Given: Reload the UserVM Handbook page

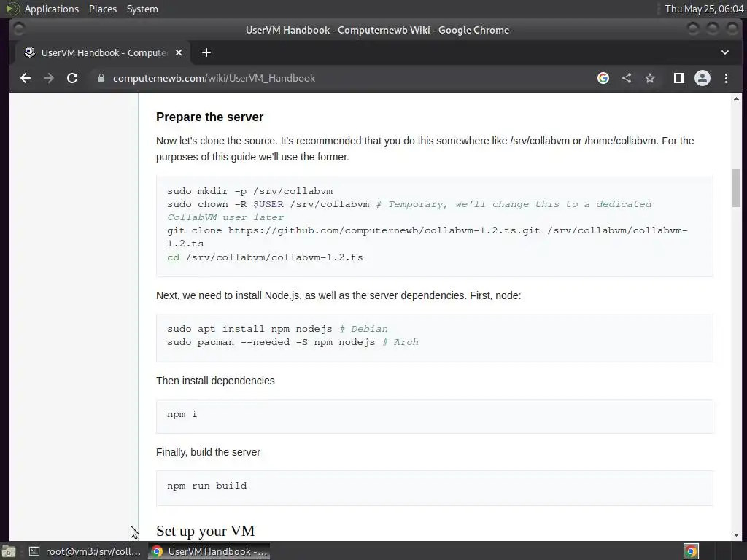Looking at the screenshot, I should pyautogui.click(x=72, y=78).
